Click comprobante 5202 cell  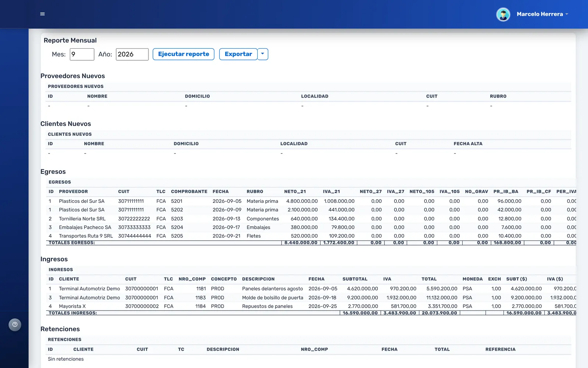pyautogui.click(x=177, y=210)
